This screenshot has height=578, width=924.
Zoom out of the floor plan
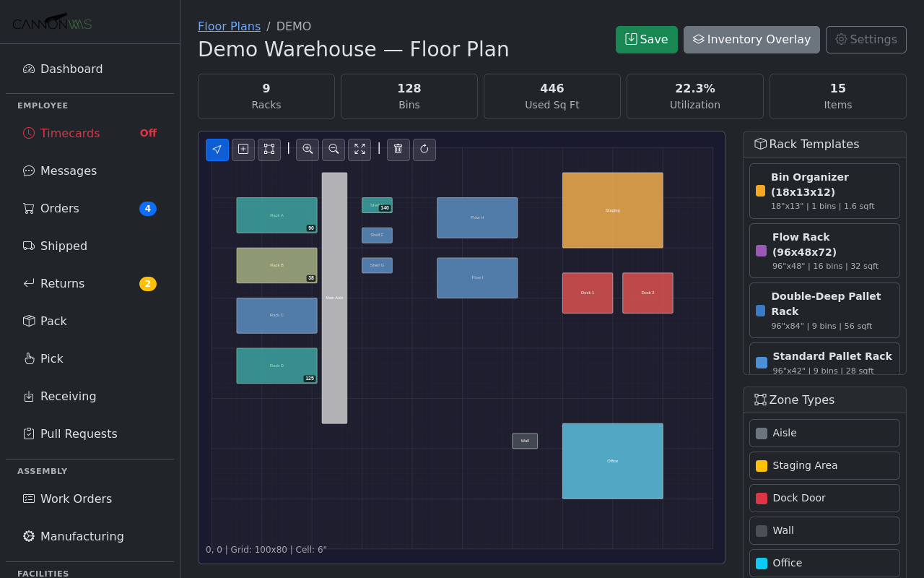click(334, 150)
